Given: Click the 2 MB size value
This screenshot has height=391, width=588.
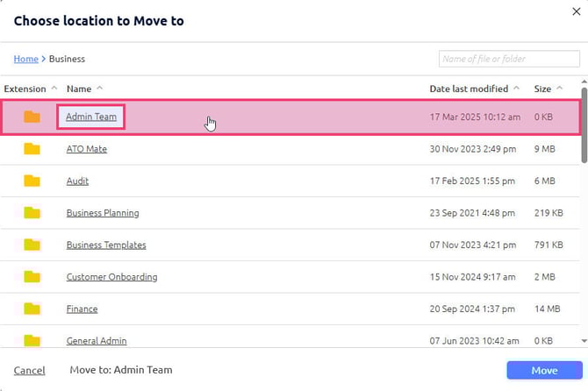Looking at the screenshot, I should [544, 277].
